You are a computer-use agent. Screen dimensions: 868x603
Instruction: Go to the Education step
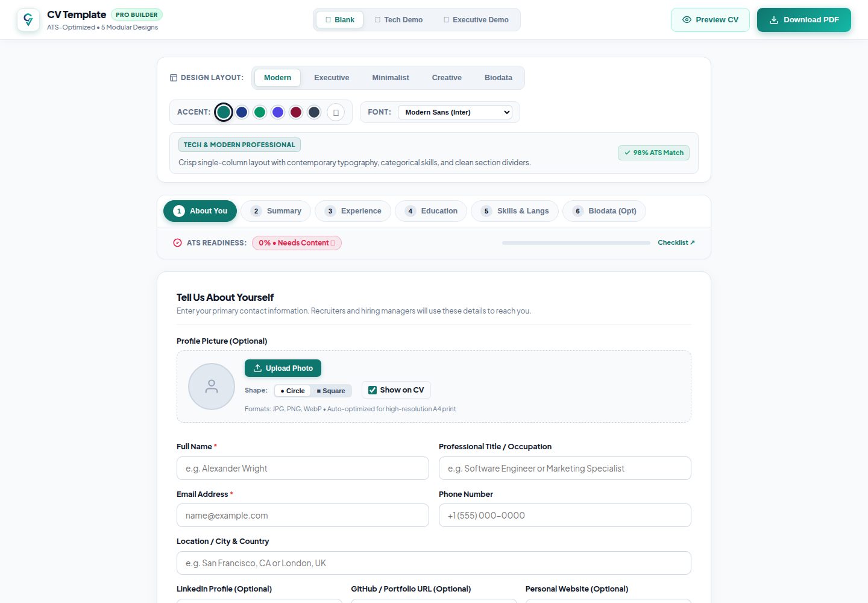(x=431, y=211)
